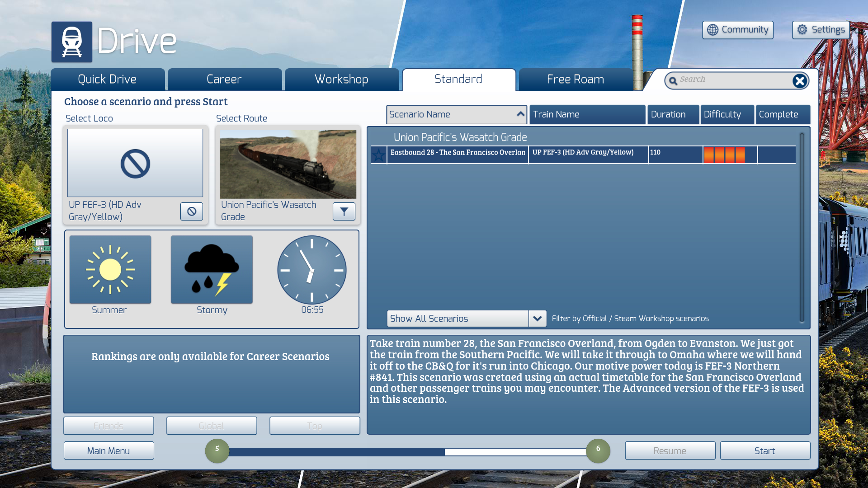868x488 pixels.
Task: Sort scenarios by Difficulty column
Action: point(727,114)
